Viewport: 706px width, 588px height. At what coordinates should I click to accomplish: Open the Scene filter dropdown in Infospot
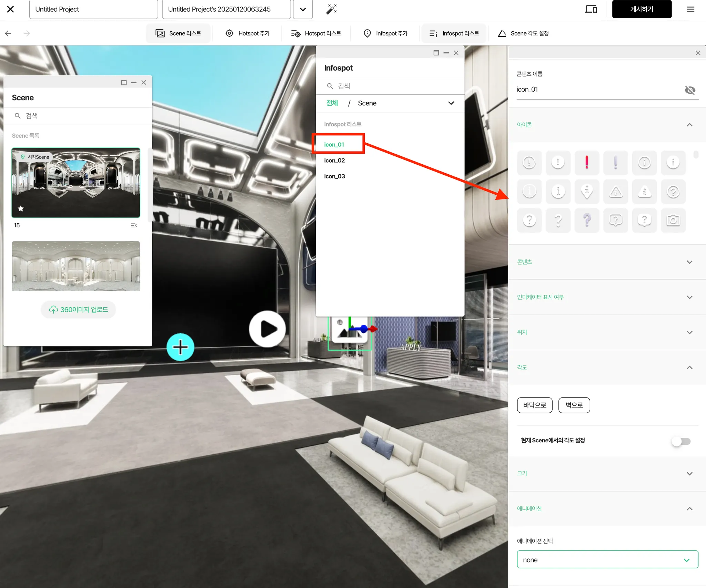click(451, 103)
